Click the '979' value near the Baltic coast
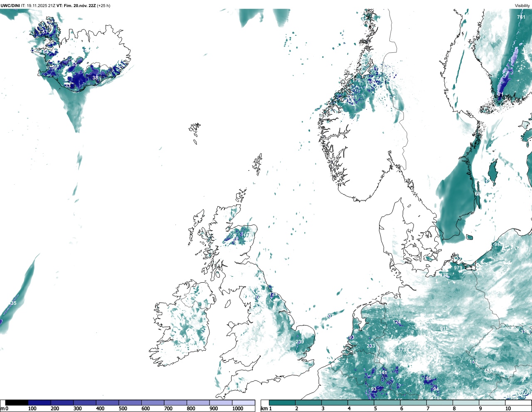This screenshot has width=532, height=412. (x=458, y=268)
